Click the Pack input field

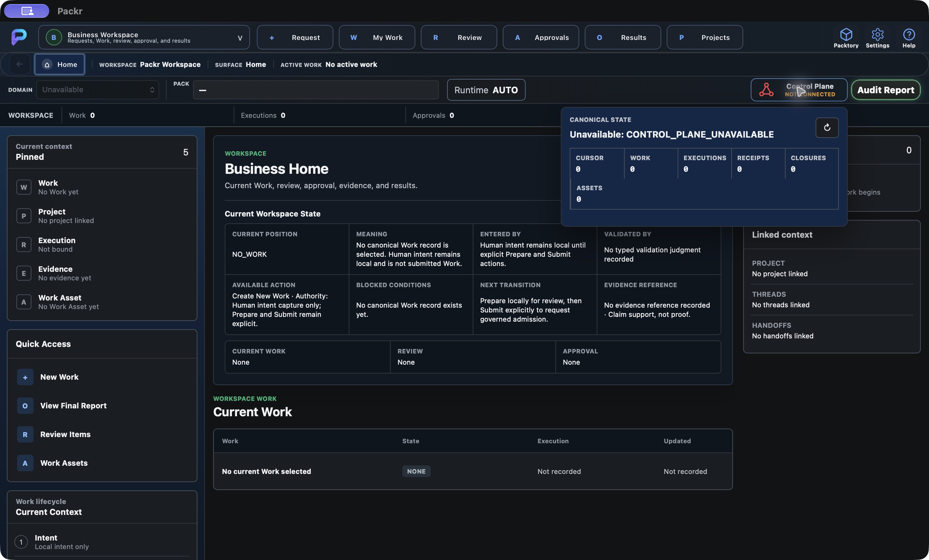pos(316,90)
